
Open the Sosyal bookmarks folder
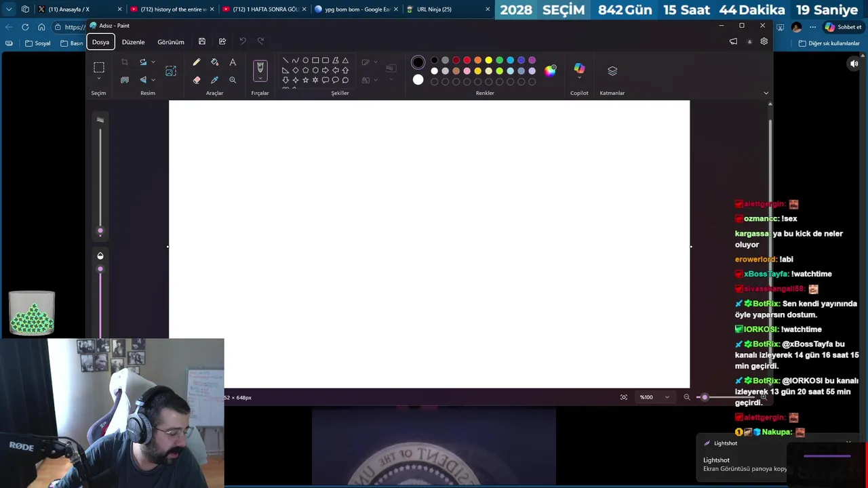(38, 43)
